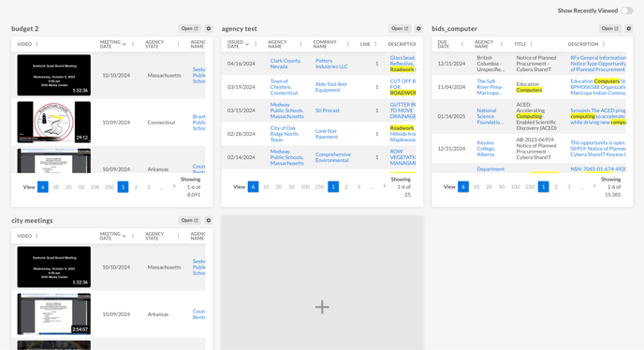Click gear icon on bids_computer widget
The width and height of the screenshot is (644, 350).
coord(629,28)
